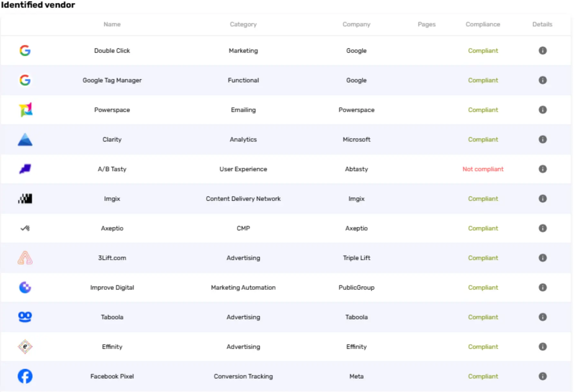Open details info icon for Axeptio
Viewport: 575px width, 392px height.
542,228
